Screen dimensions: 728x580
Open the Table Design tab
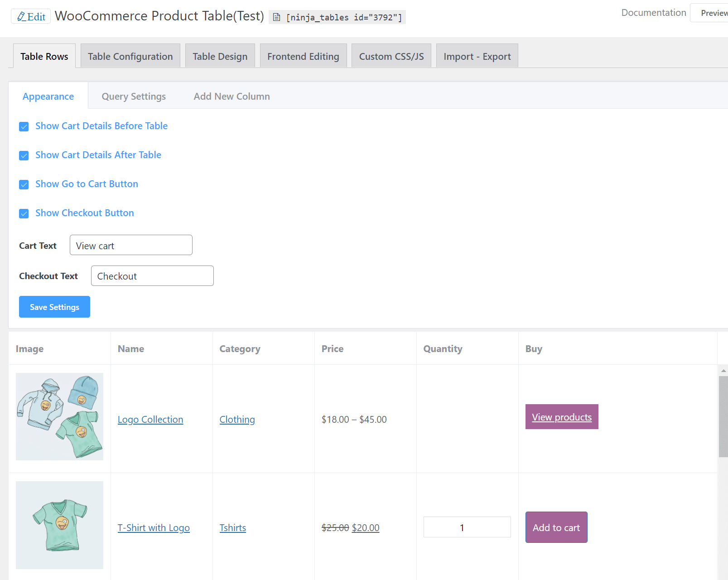point(220,56)
